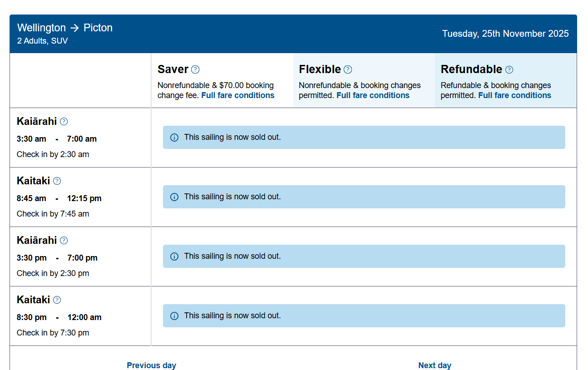Select the Refundable fare column heading

click(x=471, y=69)
